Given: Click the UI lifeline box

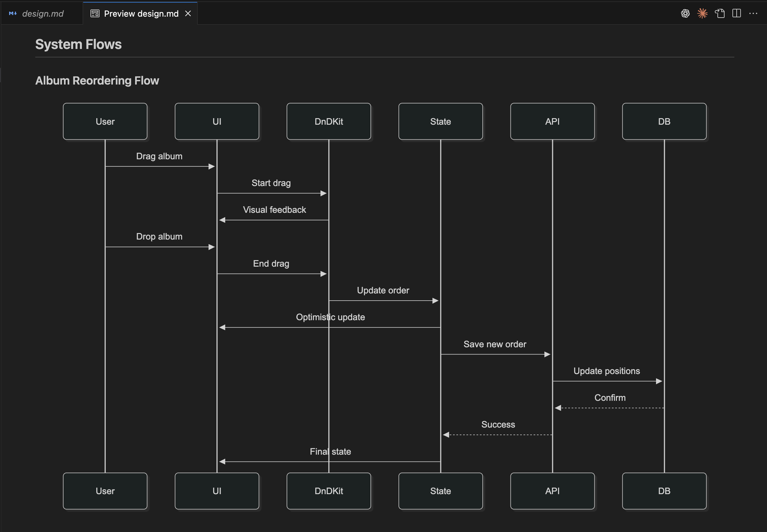Looking at the screenshot, I should 217,121.
